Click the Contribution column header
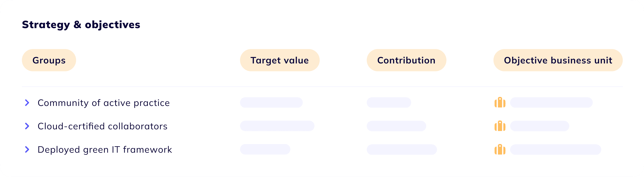644x177 pixels. pos(406,60)
